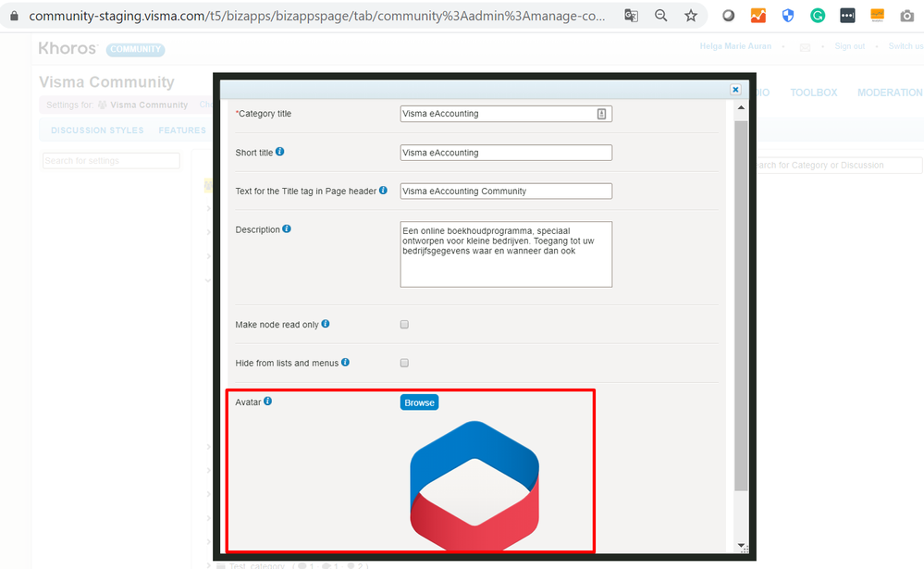924x569 pixels.
Task: Click the dialog vertical scrollbar thumb
Action: pos(741,305)
